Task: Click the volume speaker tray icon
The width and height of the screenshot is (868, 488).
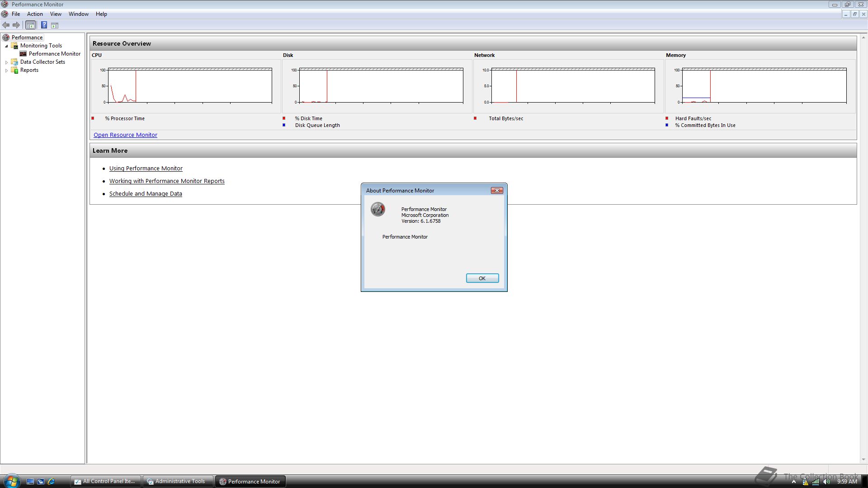Action: pyautogui.click(x=826, y=482)
